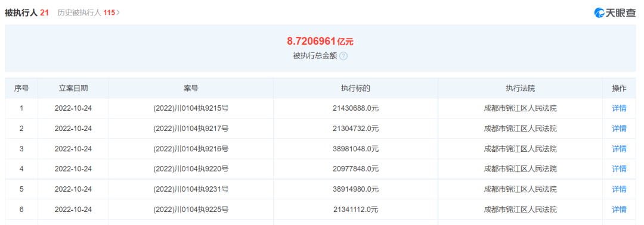Open 详情 for case 执9216号
644x225 pixels.
(619, 149)
